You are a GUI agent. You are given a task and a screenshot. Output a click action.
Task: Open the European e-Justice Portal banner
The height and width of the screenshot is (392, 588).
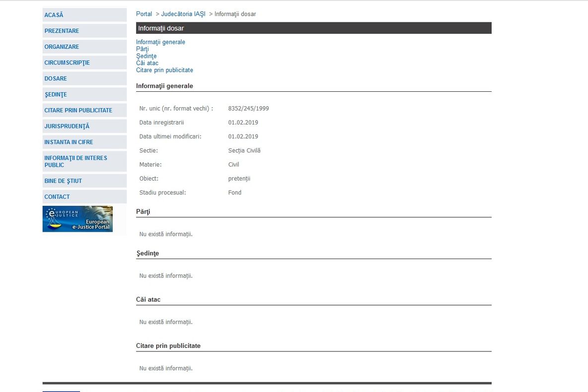[x=77, y=219]
